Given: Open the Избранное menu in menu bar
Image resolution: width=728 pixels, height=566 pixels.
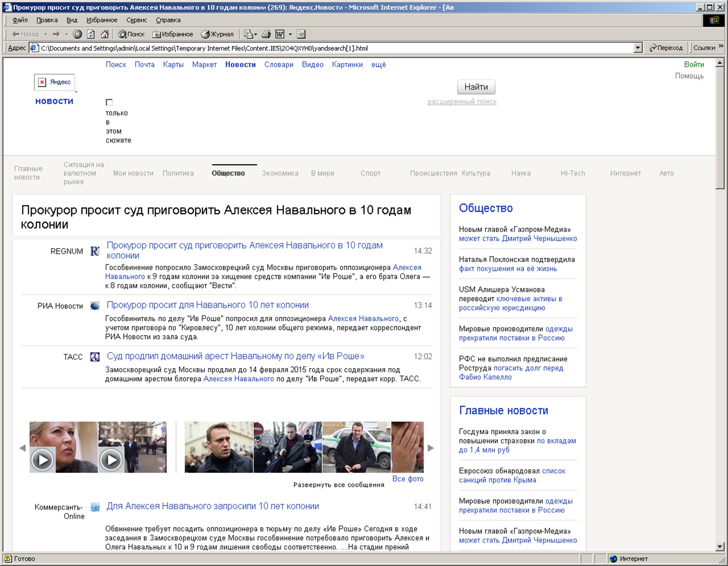Looking at the screenshot, I should [102, 20].
